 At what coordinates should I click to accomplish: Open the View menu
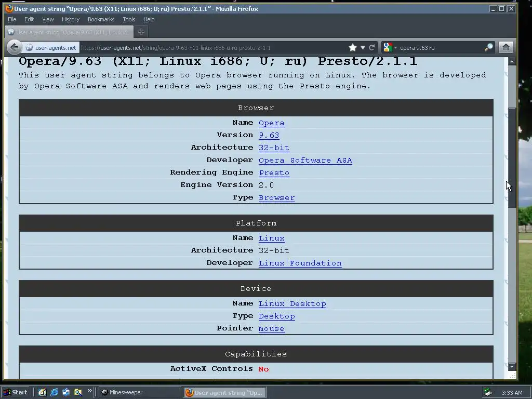[48, 19]
